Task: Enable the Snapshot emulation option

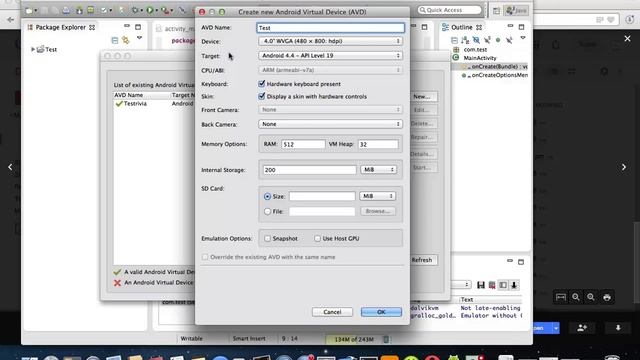Action: pyautogui.click(x=267, y=238)
